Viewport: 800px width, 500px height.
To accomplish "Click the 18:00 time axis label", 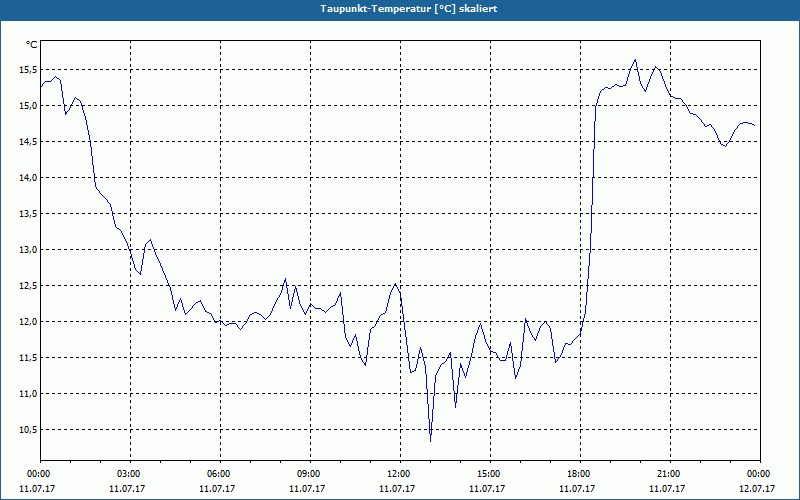I will 581,474.
